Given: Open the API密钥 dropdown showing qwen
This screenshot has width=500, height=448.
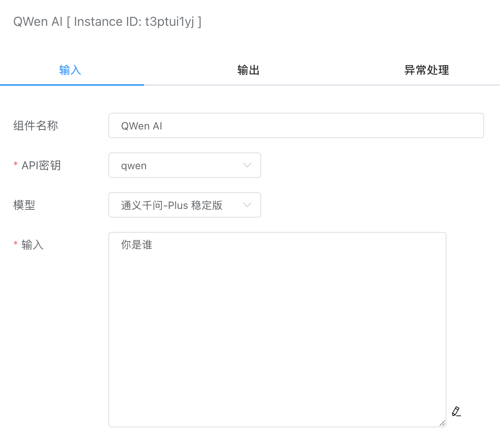Looking at the screenshot, I should (185, 165).
